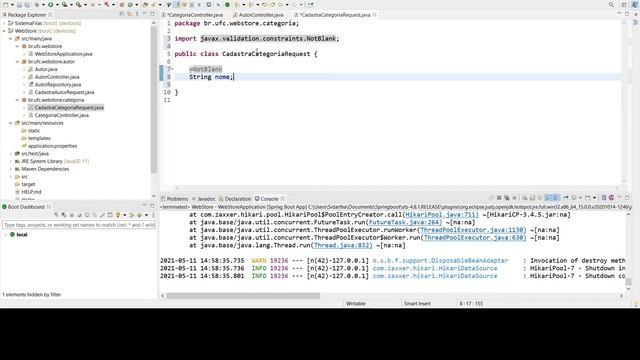This screenshot has height=360, width=640.
Task: Maximize the Console view
Action: 627,198
